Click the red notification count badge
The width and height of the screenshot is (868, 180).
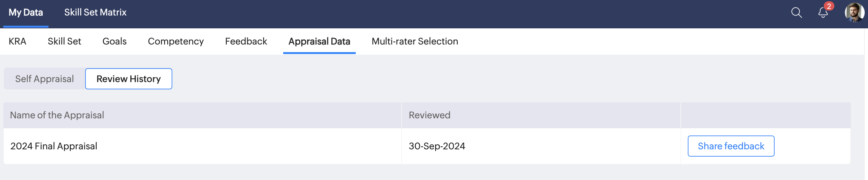pyautogui.click(x=829, y=6)
